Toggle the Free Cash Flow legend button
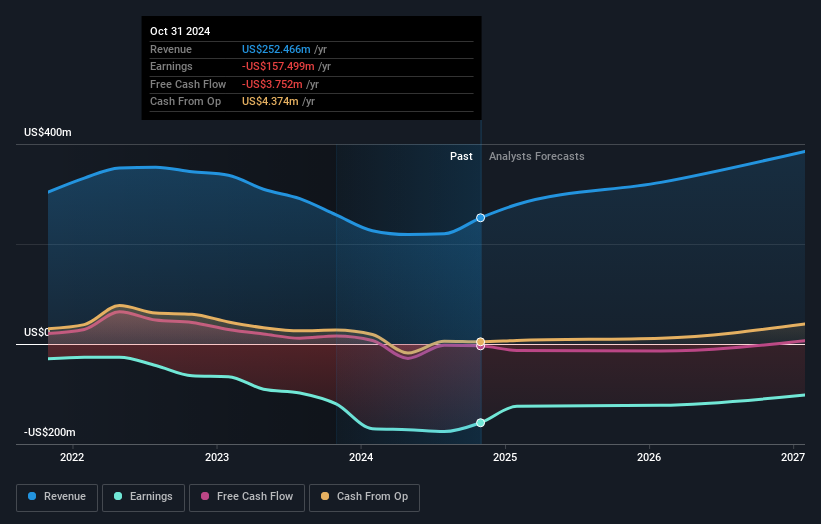Viewport: 821px width, 524px height. [x=247, y=497]
